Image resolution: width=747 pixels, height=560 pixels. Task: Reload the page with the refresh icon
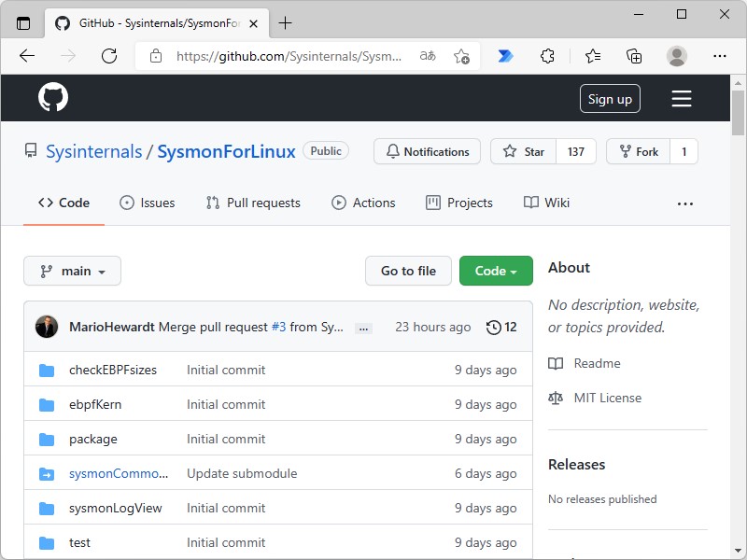click(109, 56)
